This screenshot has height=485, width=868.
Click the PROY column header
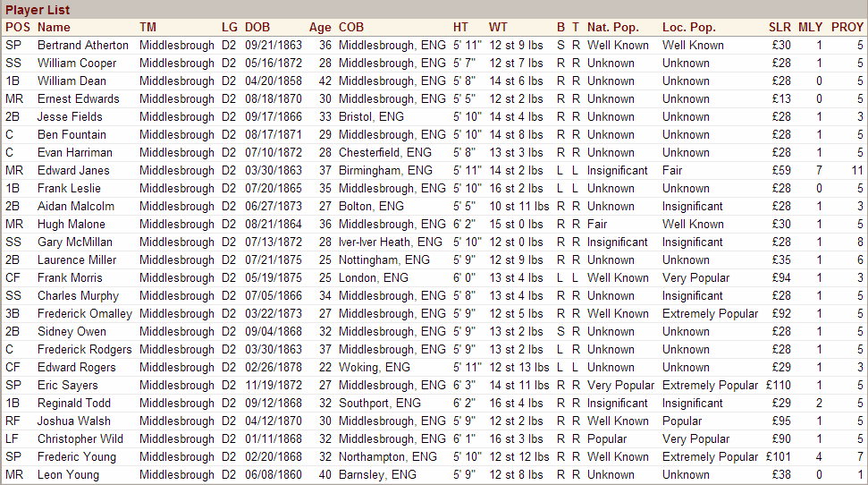pyautogui.click(x=847, y=27)
